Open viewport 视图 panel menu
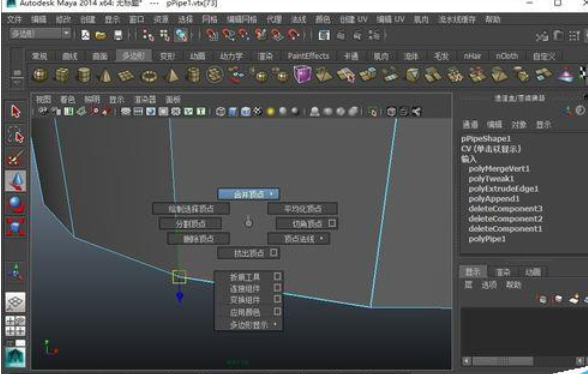 click(43, 99)
